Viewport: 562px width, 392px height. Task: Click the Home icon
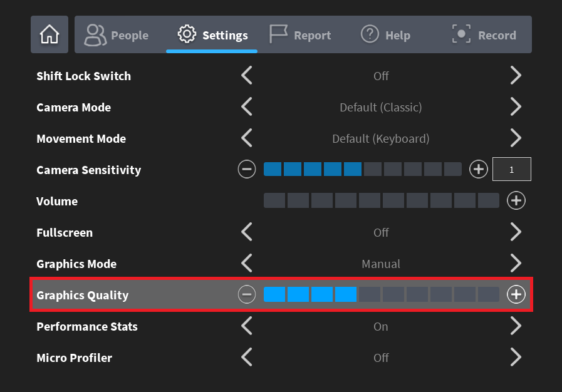pyautogui.click(x=49, y=34)
